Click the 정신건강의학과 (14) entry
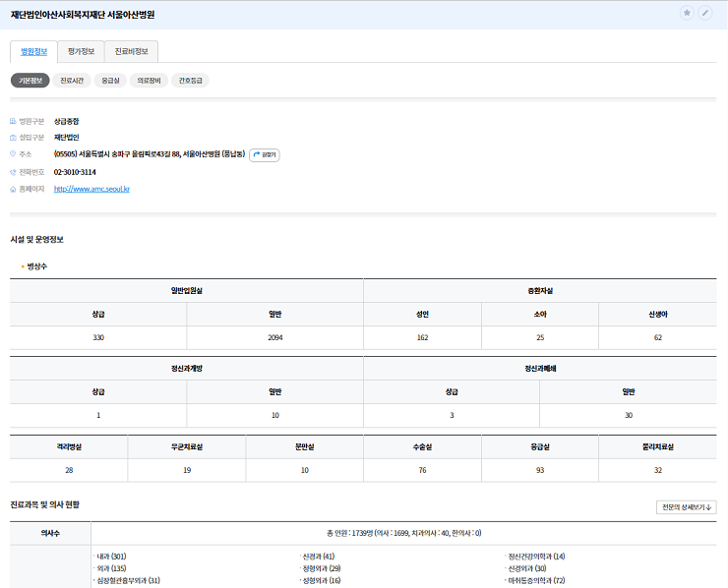This screenshot has height=588, width=728. click(x=537, y=556)
